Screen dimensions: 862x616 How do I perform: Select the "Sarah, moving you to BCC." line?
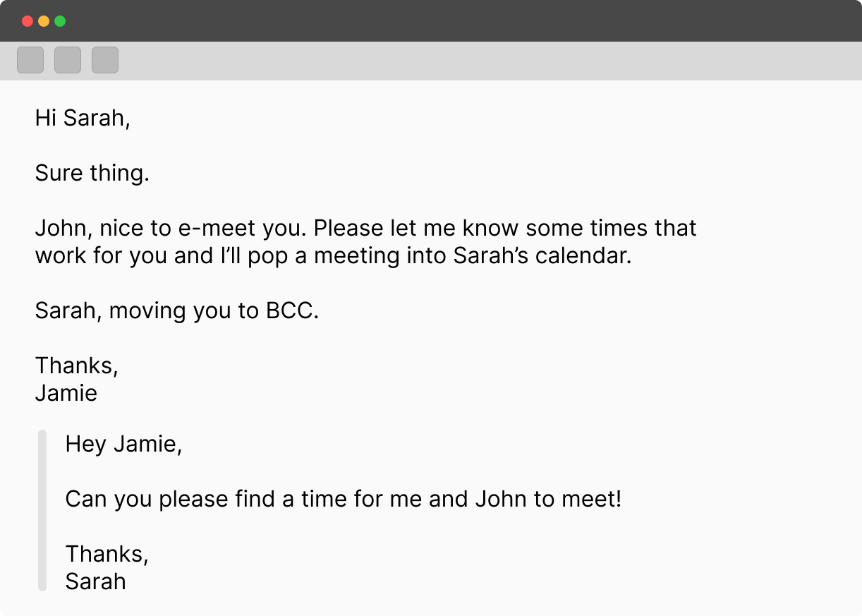pyautogui.click(x=177, y=311)
